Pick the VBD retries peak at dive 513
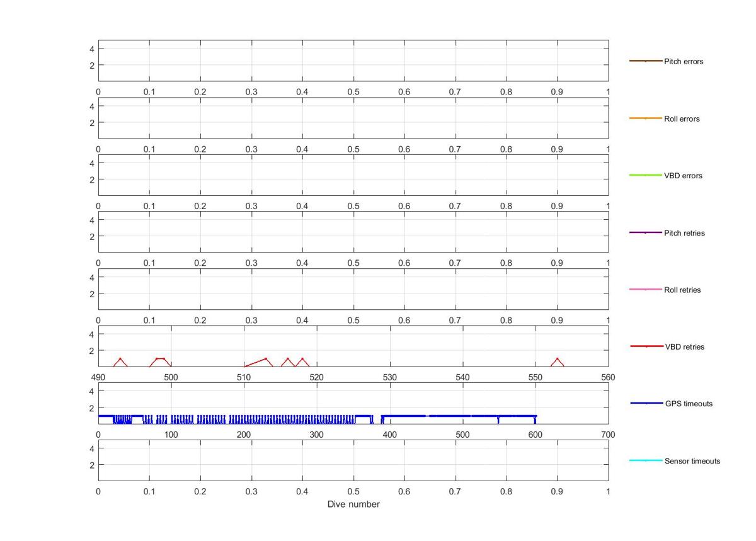 pos(266,359)
